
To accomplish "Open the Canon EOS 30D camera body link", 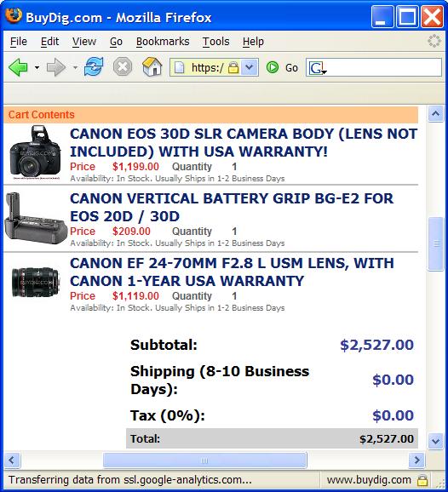I will tap(244, 143).
